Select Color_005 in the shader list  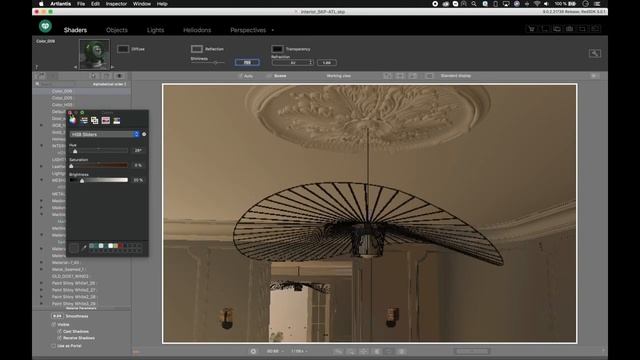pos(62,98)
